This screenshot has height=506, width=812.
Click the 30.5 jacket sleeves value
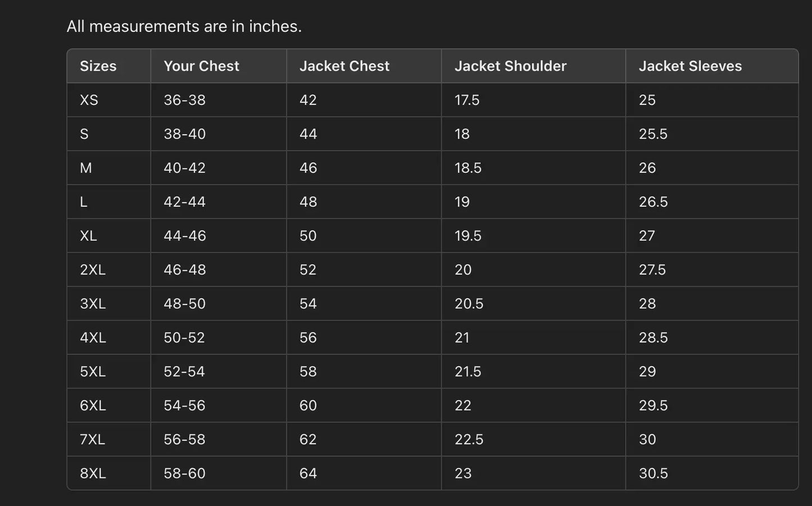[653, 473]
